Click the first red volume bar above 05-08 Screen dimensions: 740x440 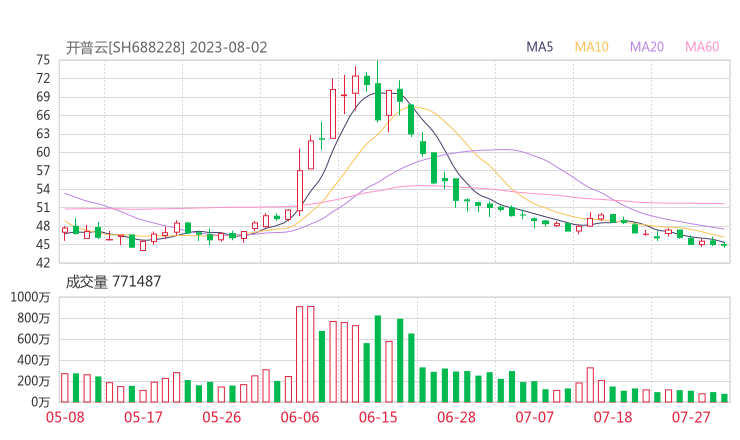point(65,388)
